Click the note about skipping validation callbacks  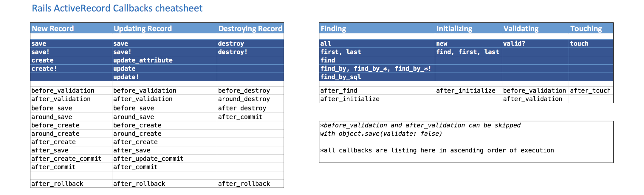pyautogui.click(x=420, y=130)
